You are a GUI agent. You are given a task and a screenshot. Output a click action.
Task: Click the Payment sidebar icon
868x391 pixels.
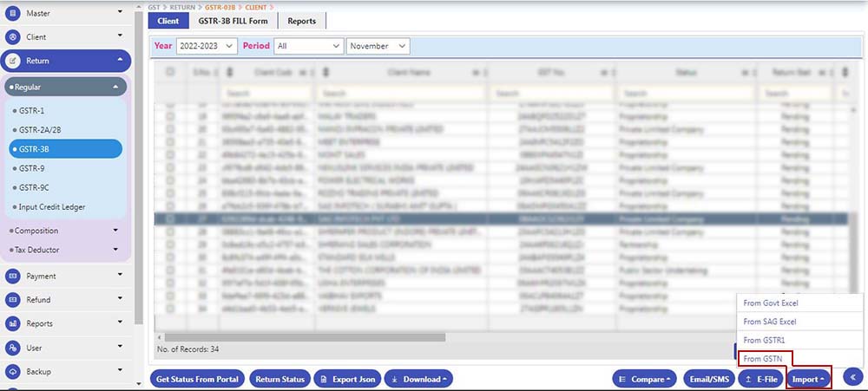click(12, 276)
